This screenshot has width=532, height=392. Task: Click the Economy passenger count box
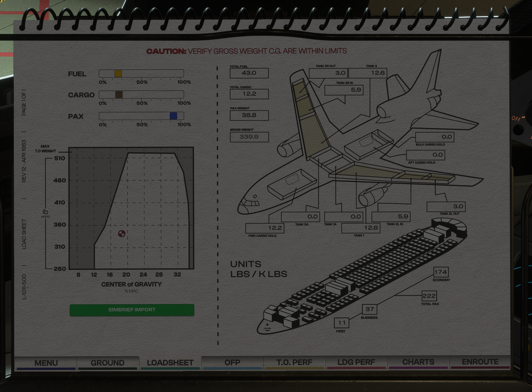[x=441, y=272]
